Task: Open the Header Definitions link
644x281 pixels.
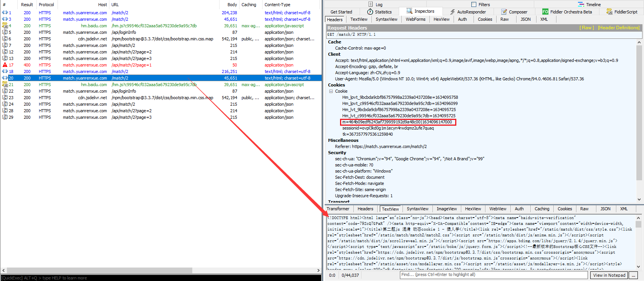Action: (x=619, y=28)
